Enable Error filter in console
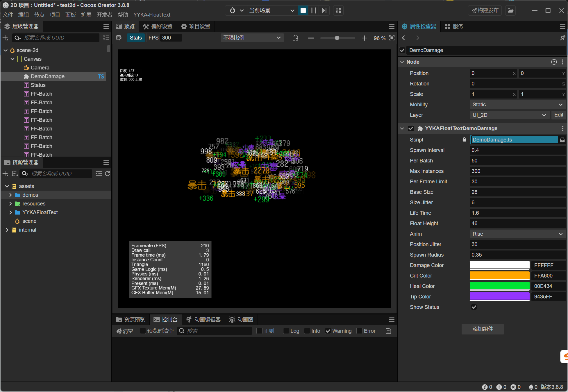The width and height of the screenshot is (568, 392). 360,331
